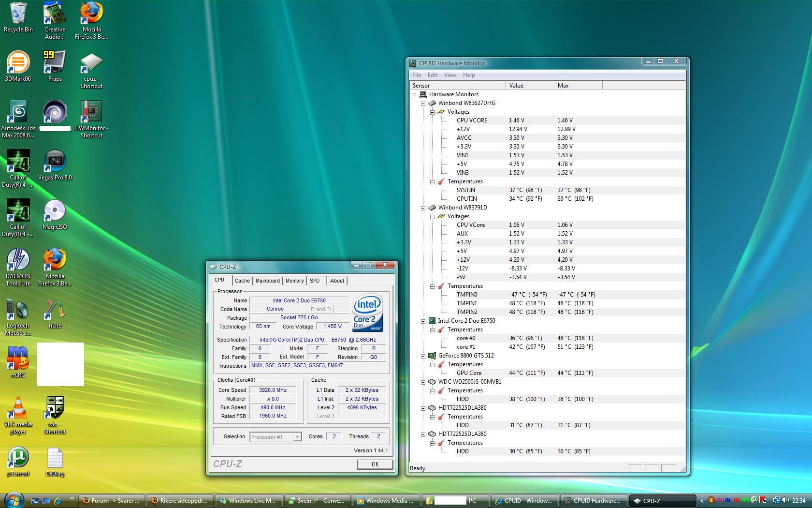This screenshot has width=812, height=508.
Task: Select the cpuz shortcut icon
Action: (x=91, y=70)
